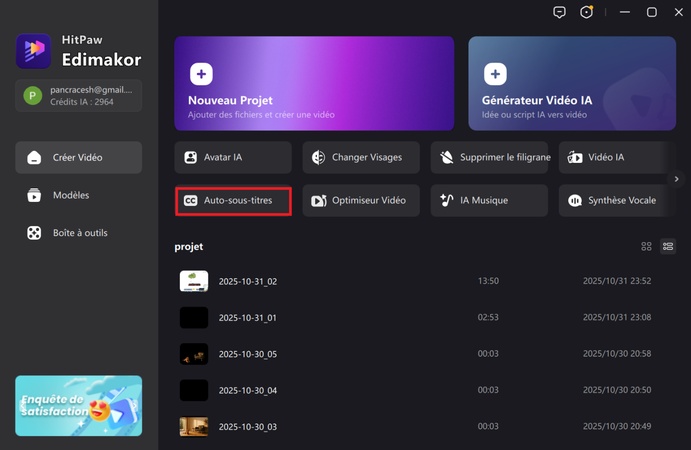Open the Générateur Vidéo IA card
Screen dimensions: 691x450
point(572,84)
